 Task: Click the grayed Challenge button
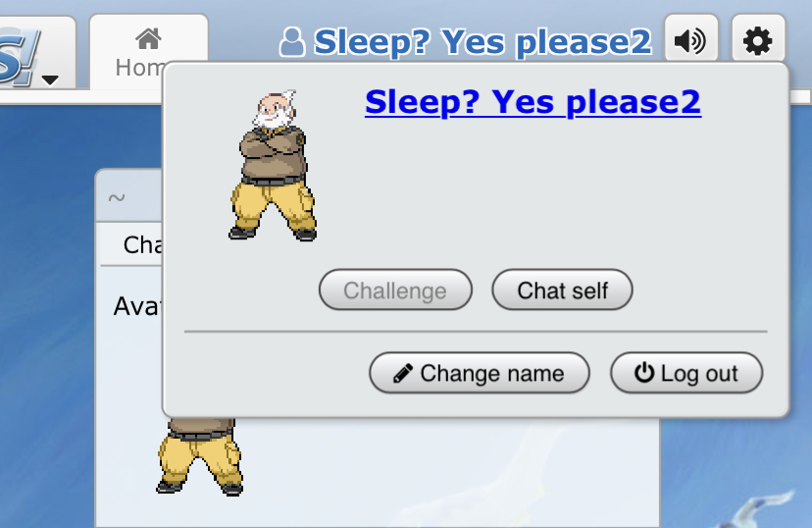pos(395,290)
